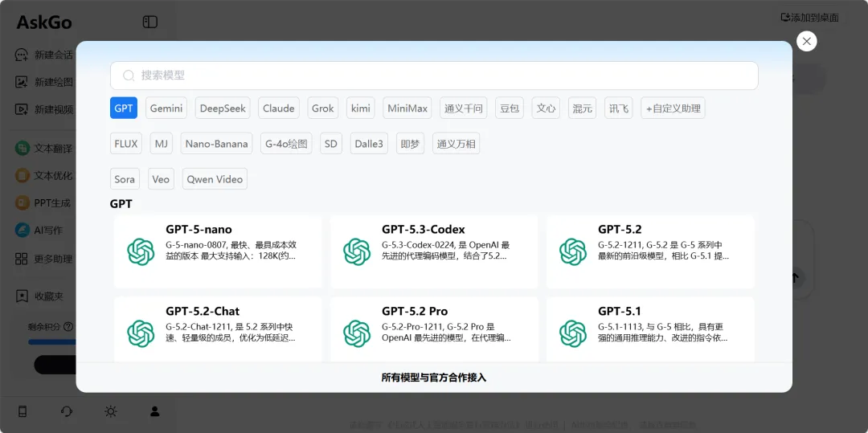Viewport: 868px width, 433px height.
Task: Select the DeepSeek model filter
Action: pyautogui.click(x=223, y=108)
